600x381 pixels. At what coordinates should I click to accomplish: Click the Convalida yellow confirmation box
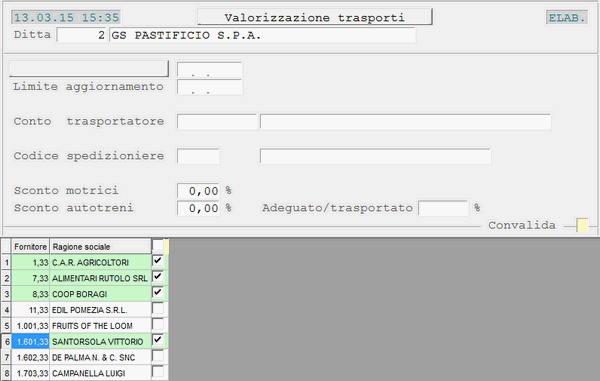pyautogui.click(x=582, y=225)
